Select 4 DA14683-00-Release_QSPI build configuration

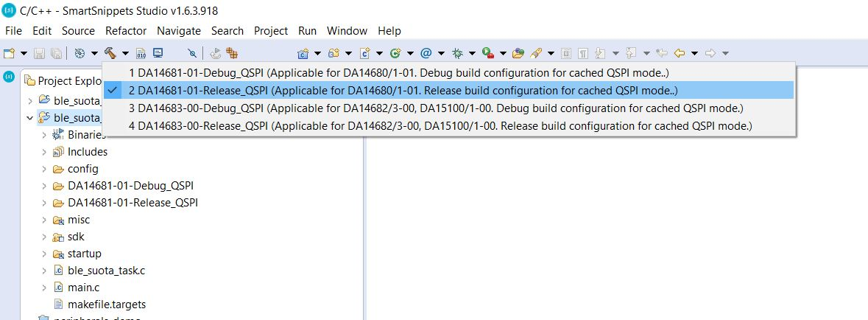click(449, 126)
